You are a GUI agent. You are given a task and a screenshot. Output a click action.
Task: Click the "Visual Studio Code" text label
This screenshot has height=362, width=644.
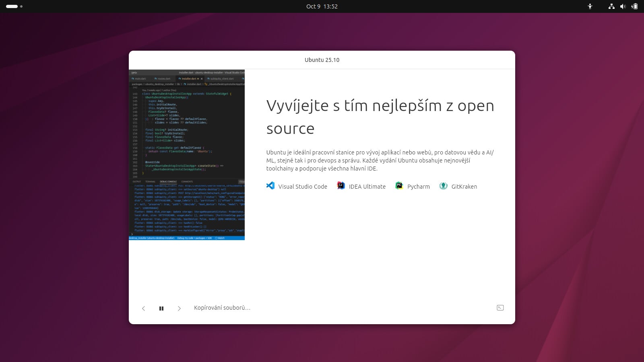pyautogui.click(x=303, y=187)
